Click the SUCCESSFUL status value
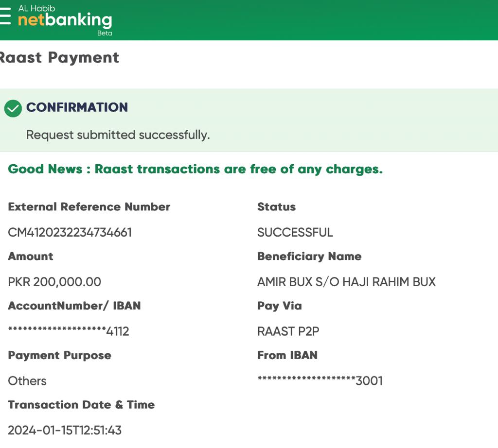Viewport: 498px width, 448px height. pos(295,232)
